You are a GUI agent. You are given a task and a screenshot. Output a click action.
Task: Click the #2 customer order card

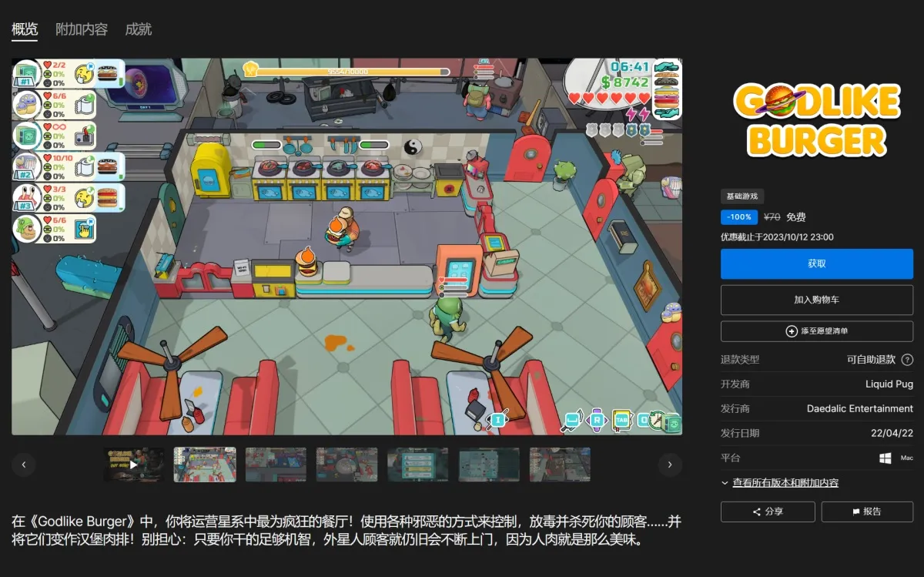click(69, 166)
